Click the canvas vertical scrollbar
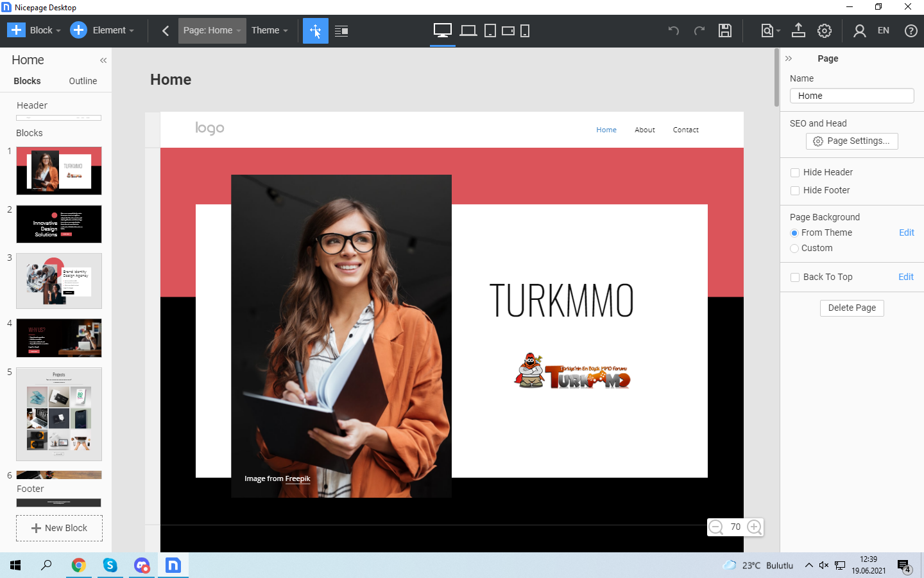The height and width of the screenshot is (578, 924). [776, 78]
